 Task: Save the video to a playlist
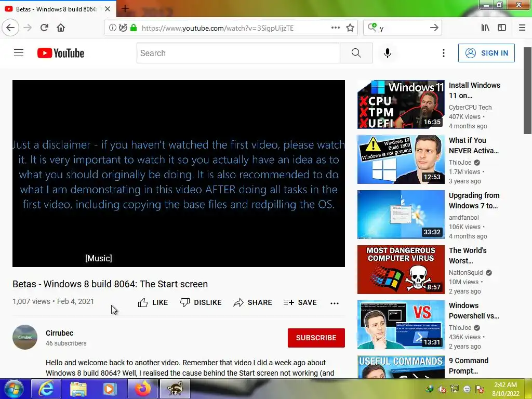point(300,302)
